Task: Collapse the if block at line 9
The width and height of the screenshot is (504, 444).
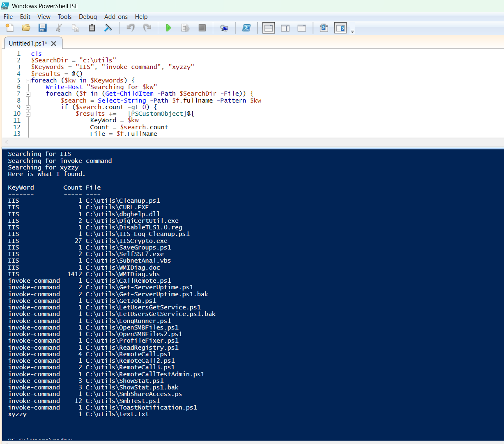Action: [28, 108]
